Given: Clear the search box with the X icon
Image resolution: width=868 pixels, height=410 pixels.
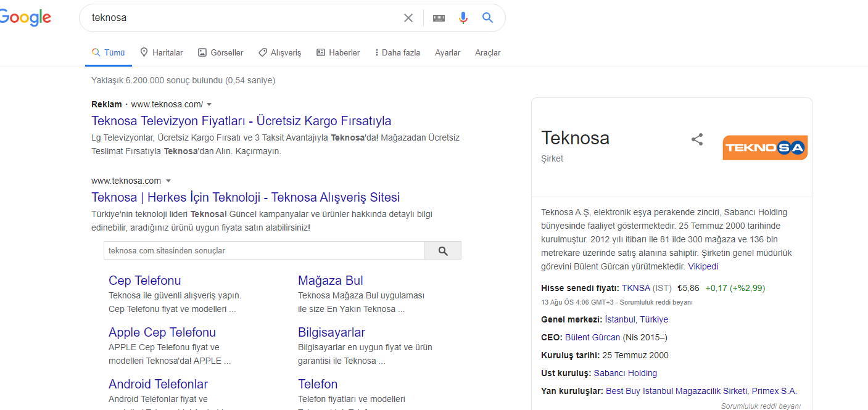Looking at the screenshot, I should click(x=408, y=18).
